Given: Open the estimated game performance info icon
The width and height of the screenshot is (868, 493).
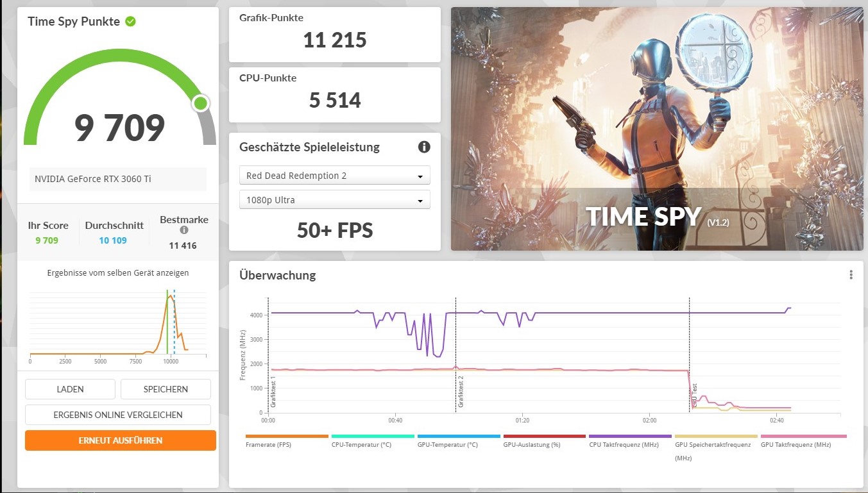Looking at the screenshot, I should coord(424,147).
